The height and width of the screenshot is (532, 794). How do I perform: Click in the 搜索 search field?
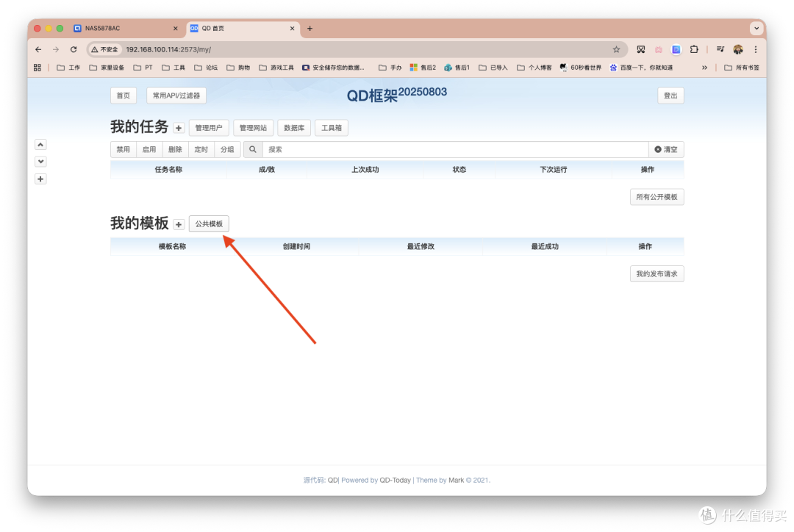point(455,149)
